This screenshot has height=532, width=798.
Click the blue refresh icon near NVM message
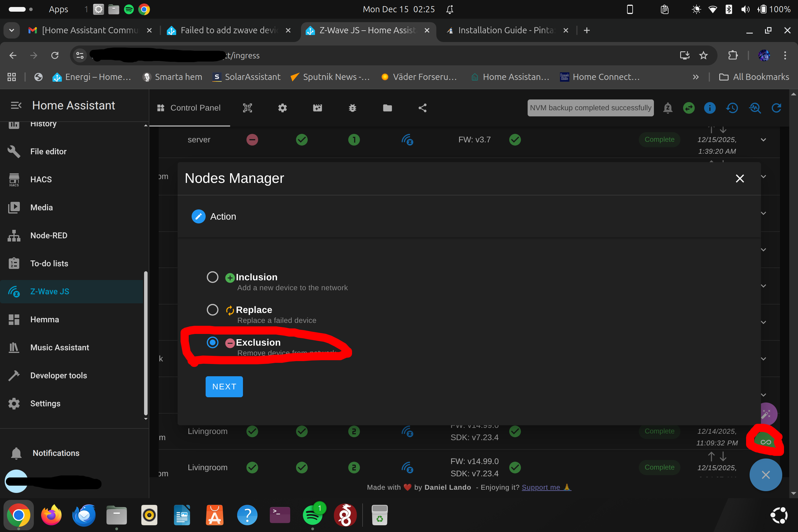[777, 108]
